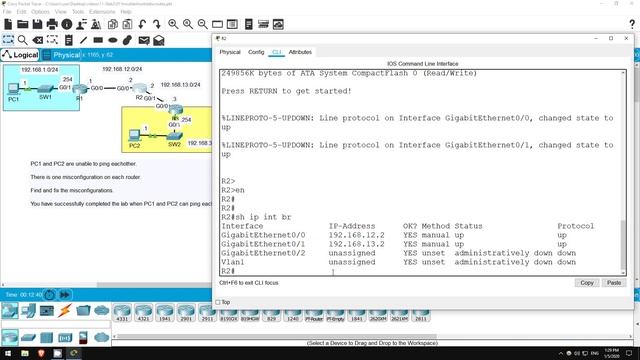Switch to the Physical tab in R2
Screen dimensions: 640x360
(x=230, y=52)
